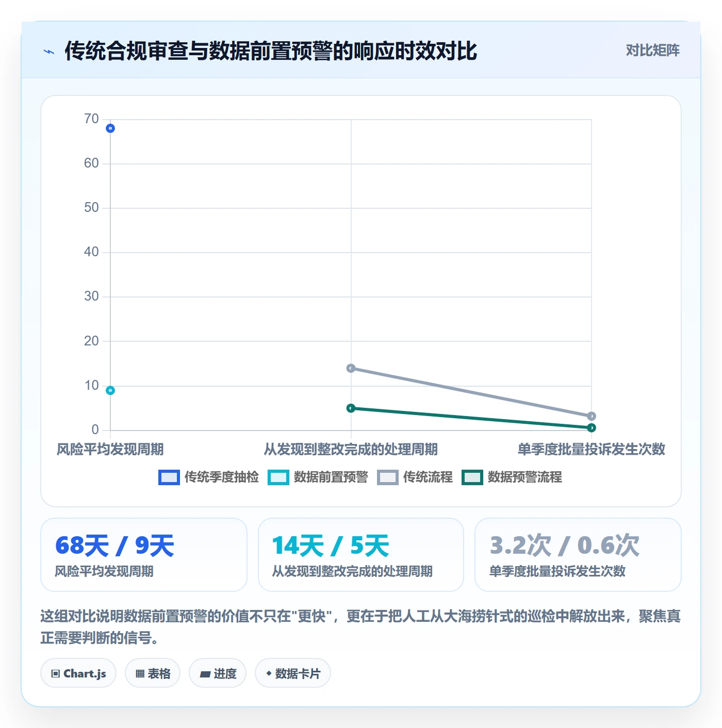Click the 传统流程 legend label
Viewport: 722px width, 728px height.
(428, 477)
